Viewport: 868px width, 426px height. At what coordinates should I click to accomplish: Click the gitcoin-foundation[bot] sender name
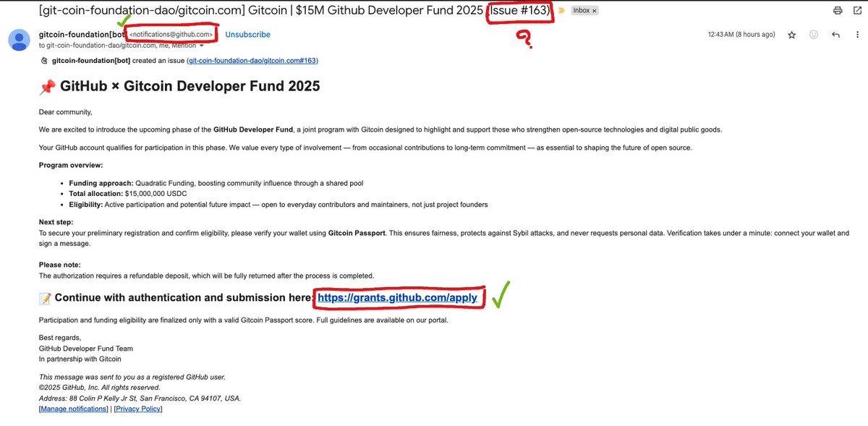click(x=82, y=35)
